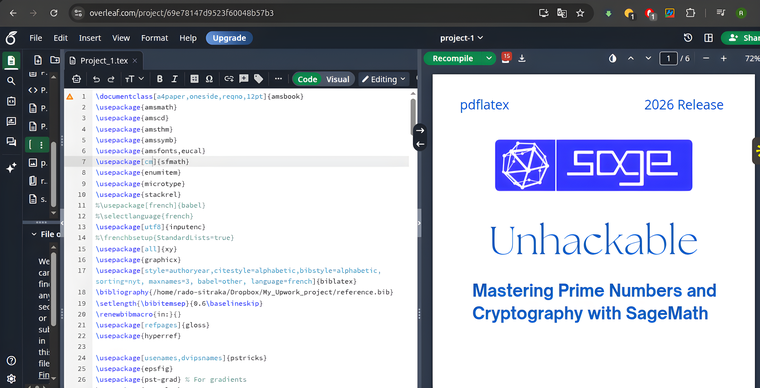Switch editor to Visual mode
This screenshot has width=760, height=388.
point(337,79)
